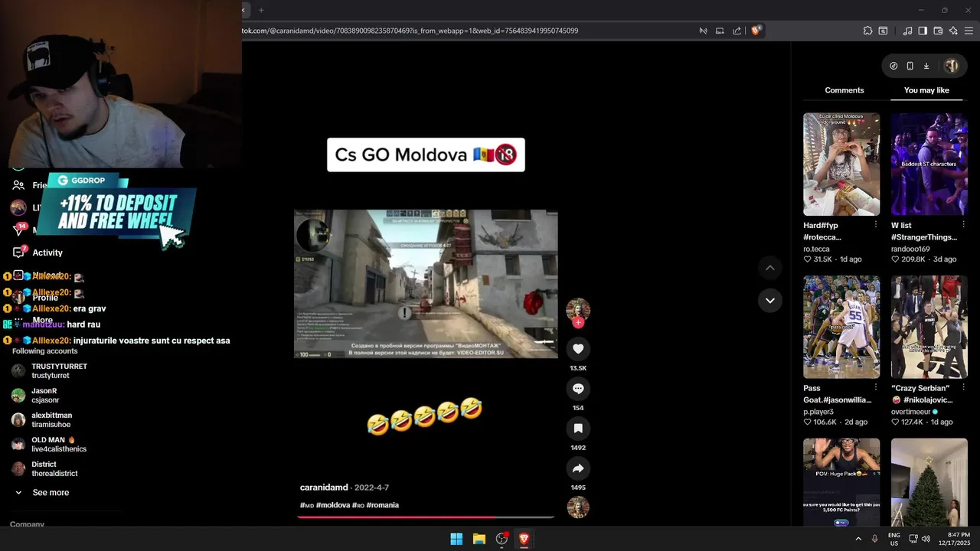
Task: Switch to the Comments tab
Action: click(844, 90)
